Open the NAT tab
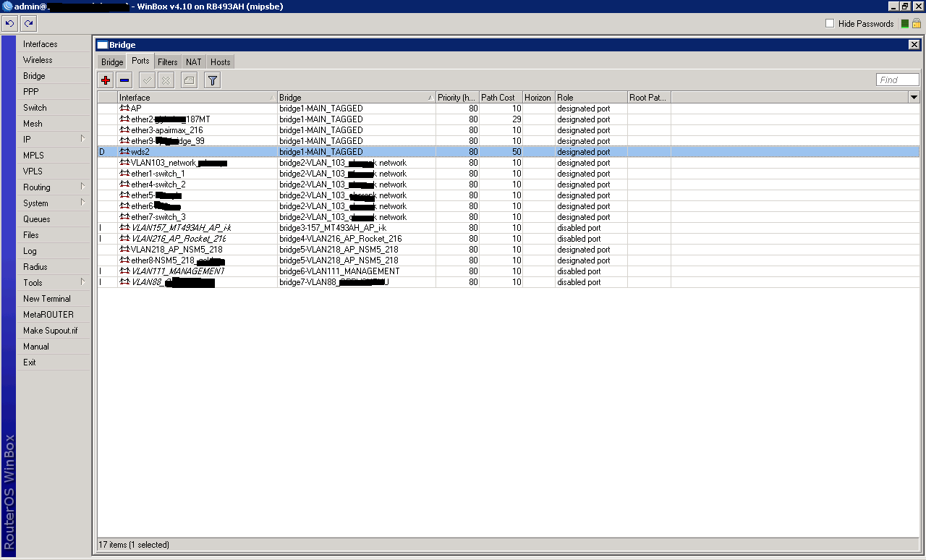926x560 pixels. [x=194, y=62]
